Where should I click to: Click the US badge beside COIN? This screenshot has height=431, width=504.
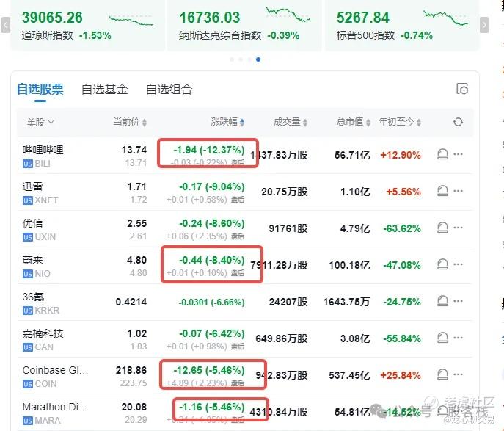click(28, 384)
